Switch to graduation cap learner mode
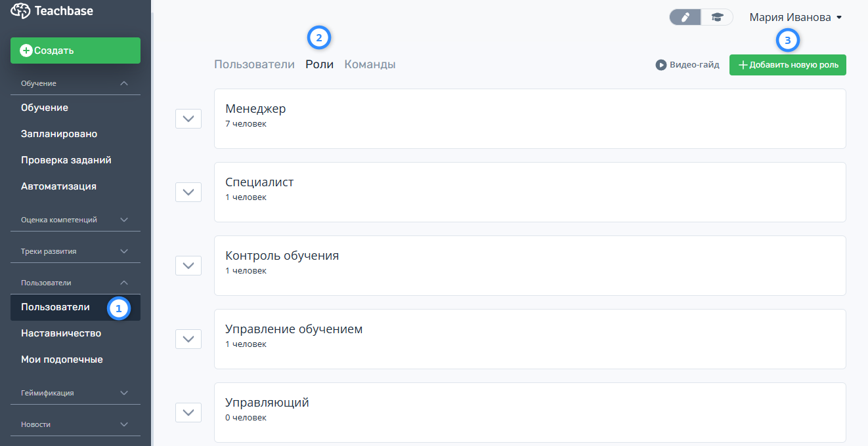 coord(717,18)
